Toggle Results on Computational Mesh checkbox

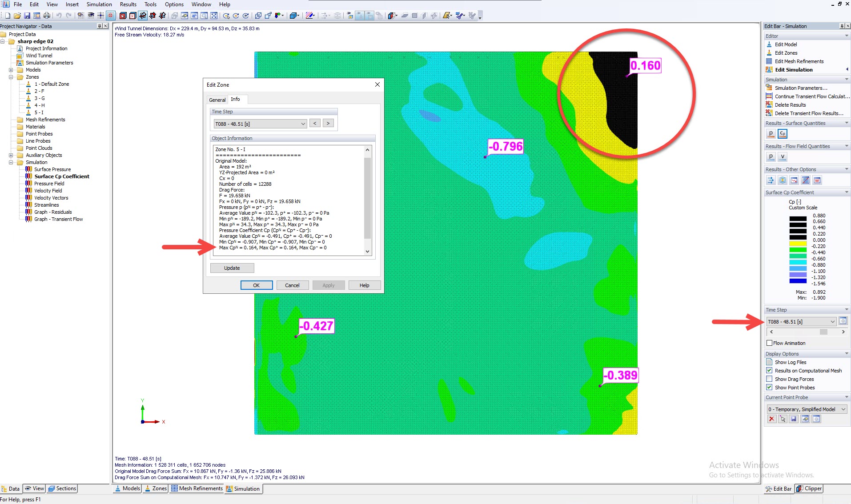(769, 371)
